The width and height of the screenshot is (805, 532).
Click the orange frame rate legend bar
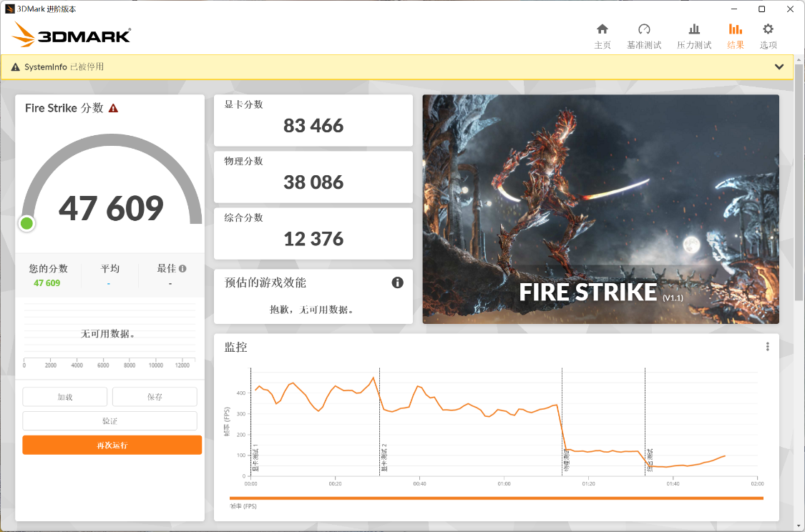point(496,498)
